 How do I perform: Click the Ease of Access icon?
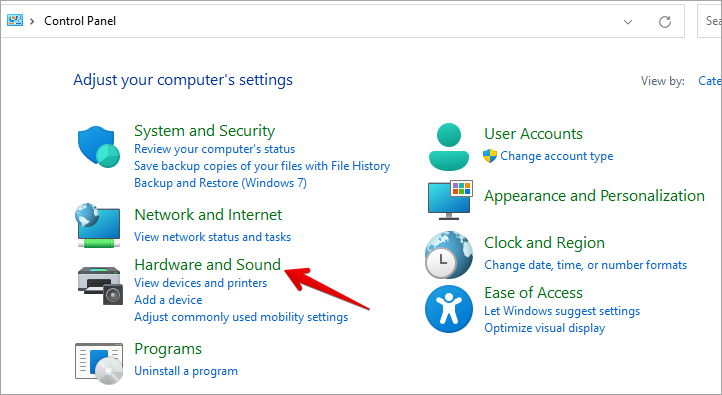448,309
